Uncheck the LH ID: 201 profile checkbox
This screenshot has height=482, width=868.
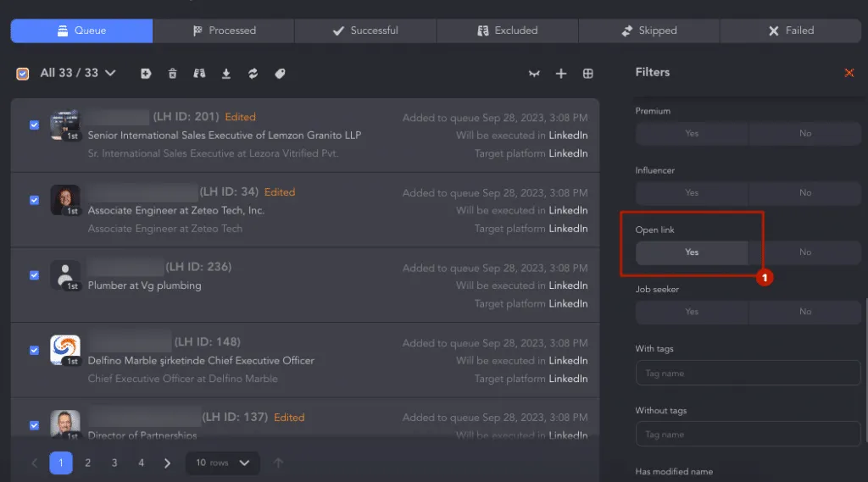pos(34,125)
